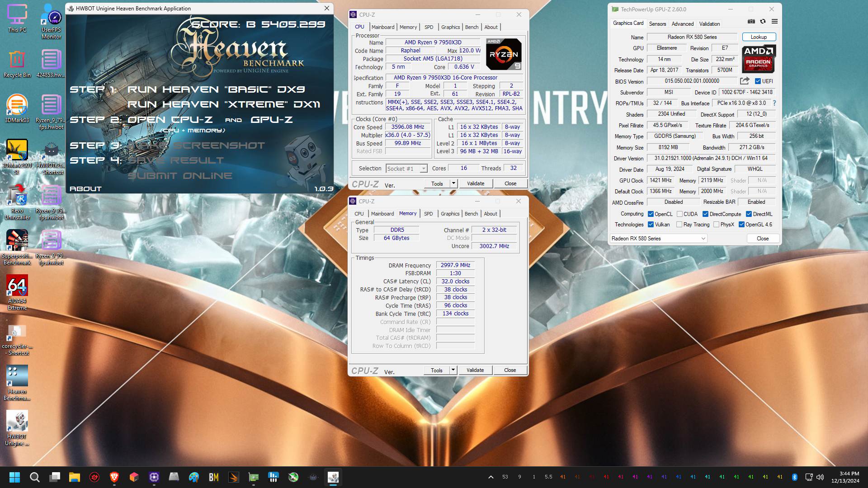Click ABOUT in the Heaven app
This screenshot has height=488, width=868.
tap(86, 189)
